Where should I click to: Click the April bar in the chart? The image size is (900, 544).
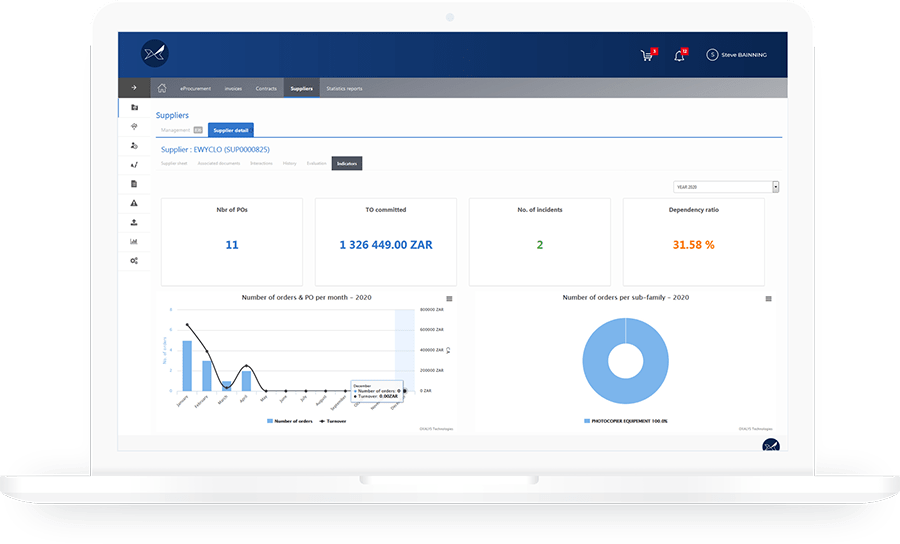(246, 381)
